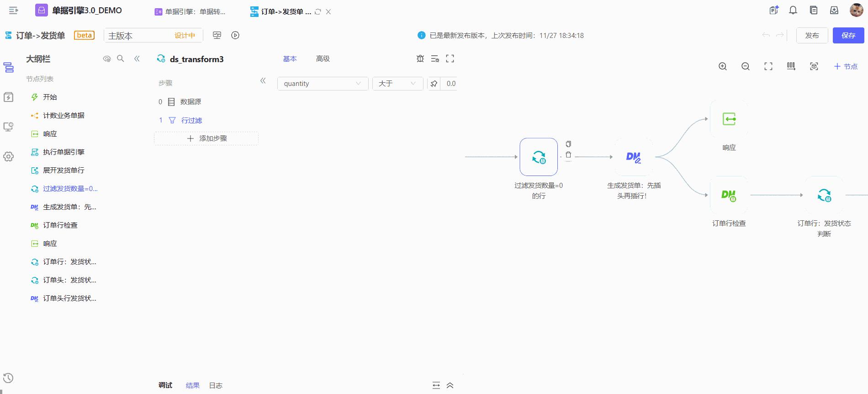Click the 0.0 value input field

tap(451, 84)
